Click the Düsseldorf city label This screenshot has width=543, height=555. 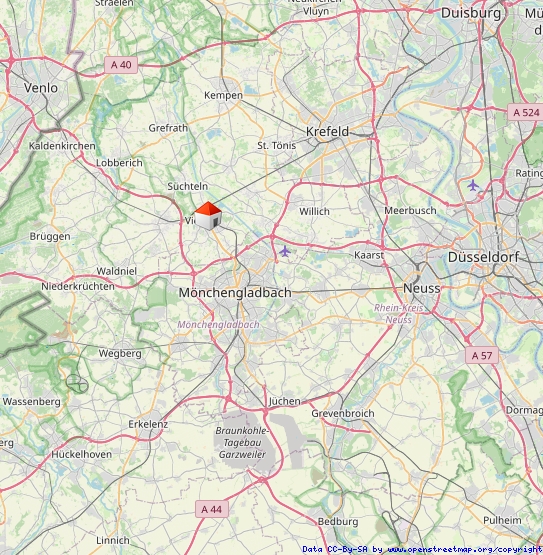point(484,257)
